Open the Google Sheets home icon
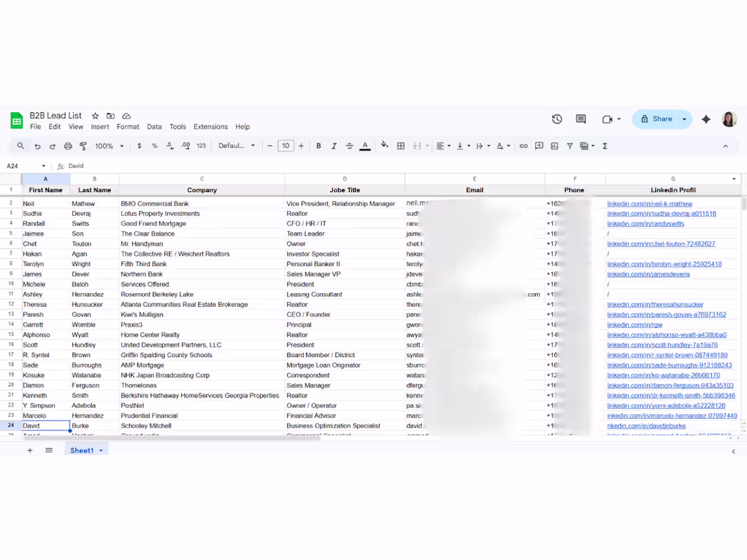Screen dimensions: 747x560 [x=17, y=120]
